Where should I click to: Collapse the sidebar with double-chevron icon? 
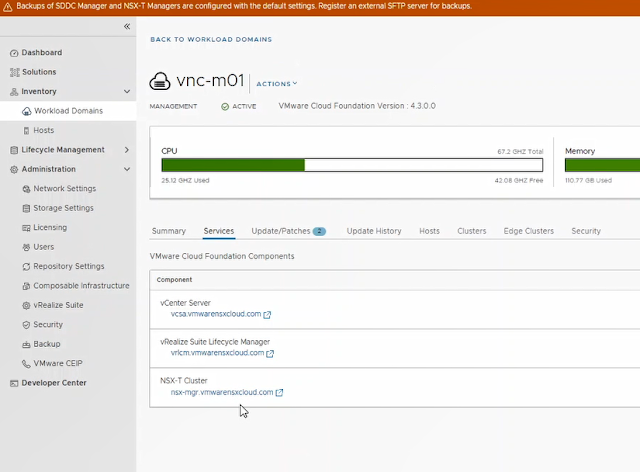127,27
